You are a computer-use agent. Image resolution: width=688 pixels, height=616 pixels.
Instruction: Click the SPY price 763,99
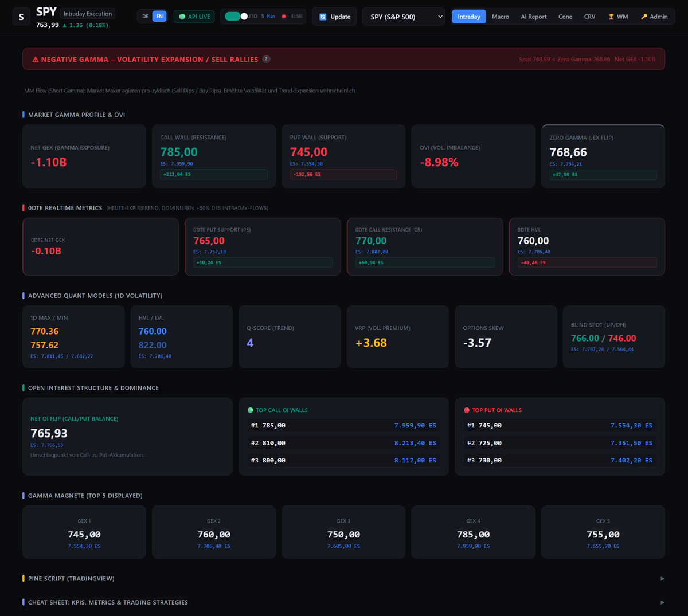coord(48,25)
